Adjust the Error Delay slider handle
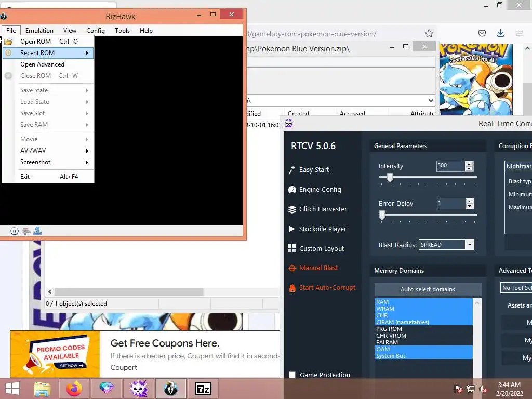 coord(382,215)
